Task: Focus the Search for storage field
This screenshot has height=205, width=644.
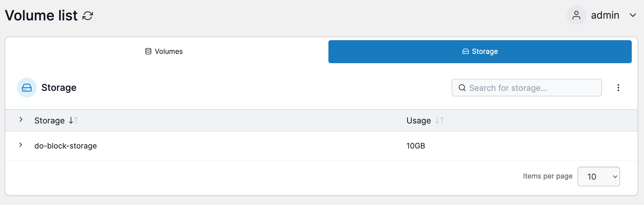Action: tap(530, 88)
